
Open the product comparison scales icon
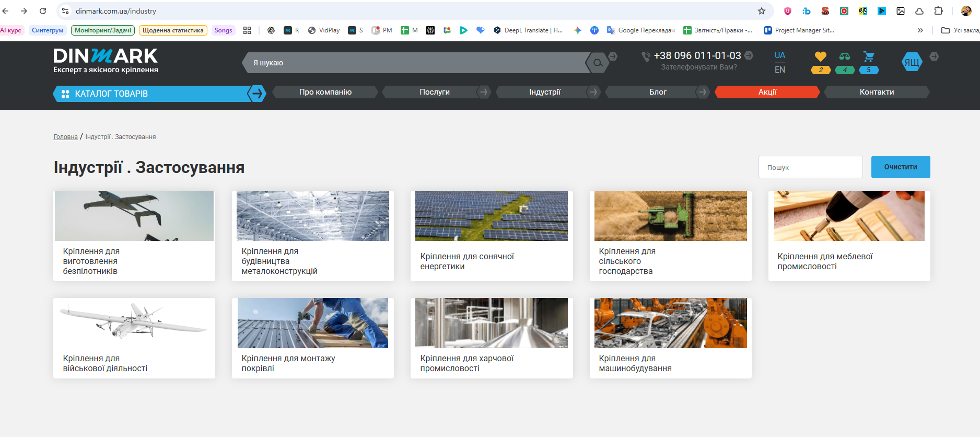[844, 56]
